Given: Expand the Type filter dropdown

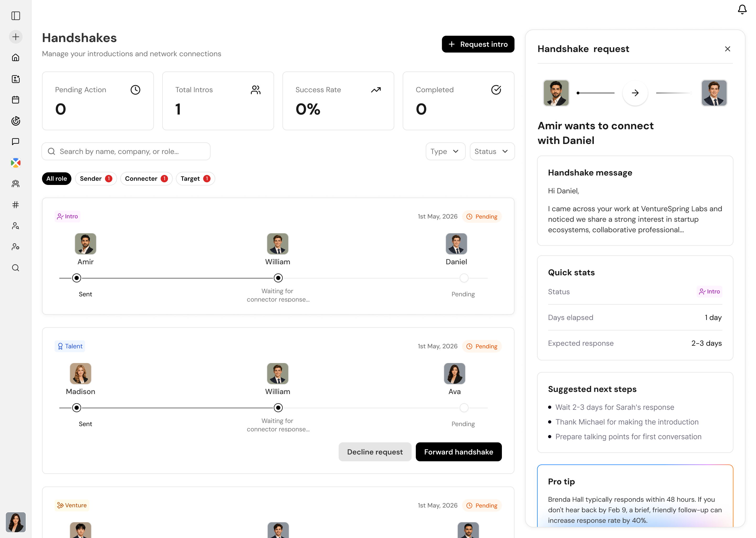Looking at the screenshot, I should [445, 151].
